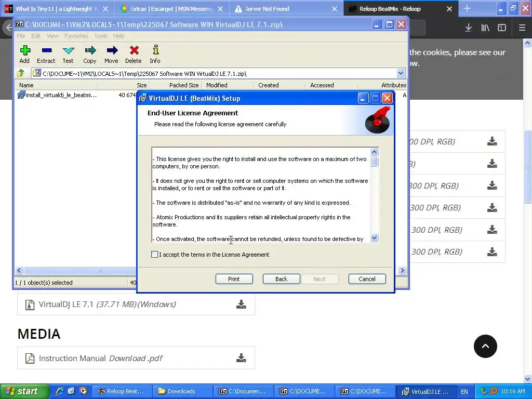
Task: Click 7-Zip horizontal scrollbar left arrow
Action: (19, 270)
